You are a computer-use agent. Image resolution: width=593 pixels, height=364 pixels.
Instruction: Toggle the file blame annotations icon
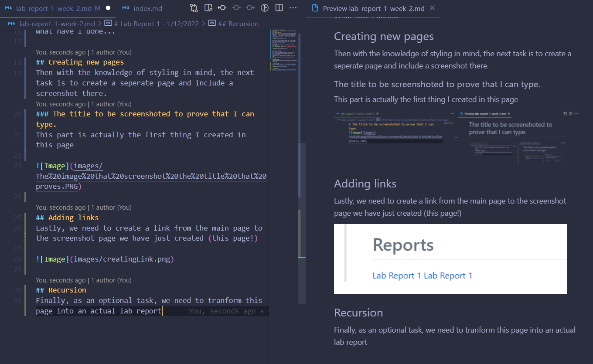point(265,8)
